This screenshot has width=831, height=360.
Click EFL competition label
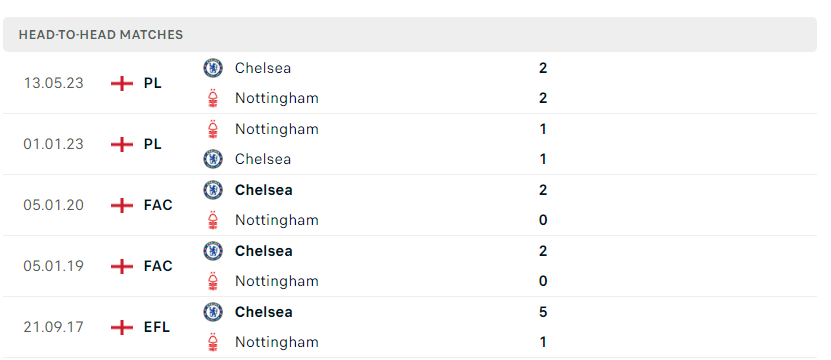pyautogui.click(x=157, y=327)
